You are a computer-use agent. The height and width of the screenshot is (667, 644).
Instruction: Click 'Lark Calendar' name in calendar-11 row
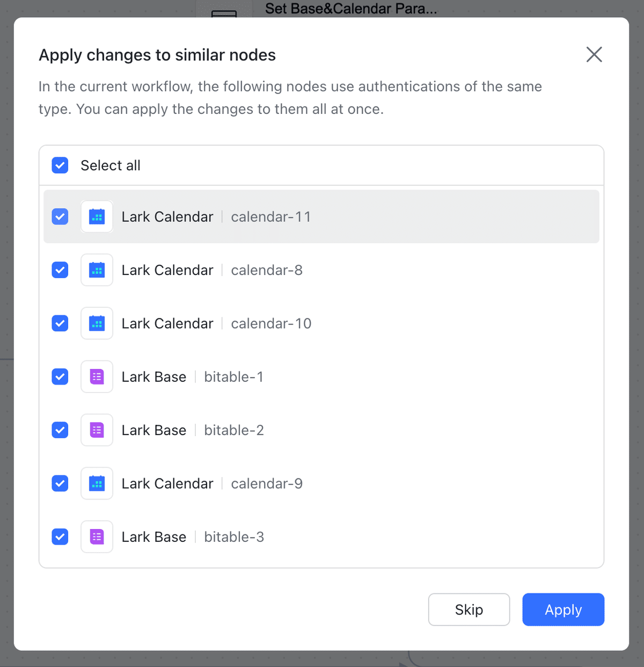(x=167, y=217)
